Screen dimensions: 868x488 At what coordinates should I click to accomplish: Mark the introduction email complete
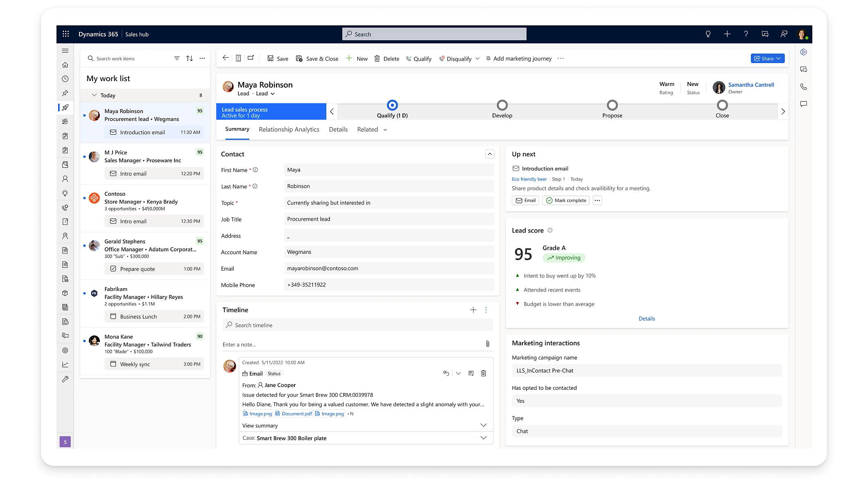pos(566,201)
